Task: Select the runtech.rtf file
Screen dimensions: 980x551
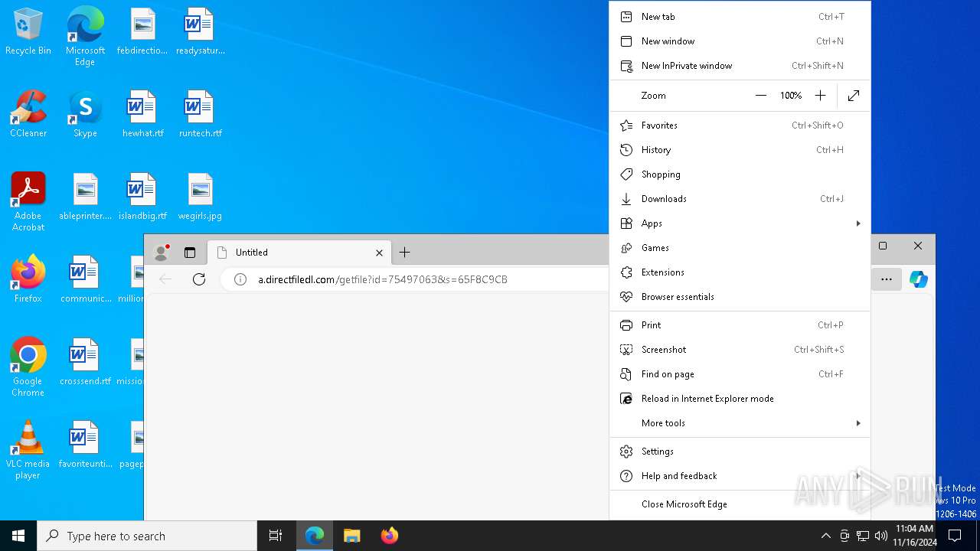Action: (x=201, y=115)
